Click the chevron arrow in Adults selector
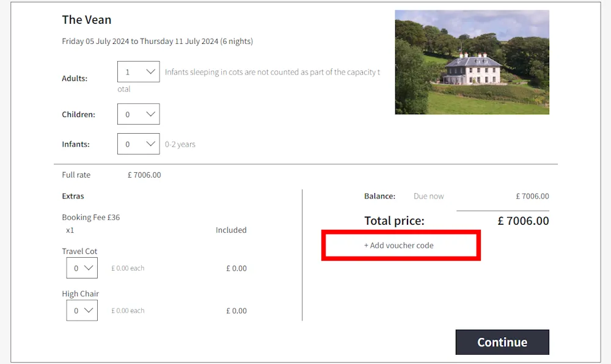 151,72
